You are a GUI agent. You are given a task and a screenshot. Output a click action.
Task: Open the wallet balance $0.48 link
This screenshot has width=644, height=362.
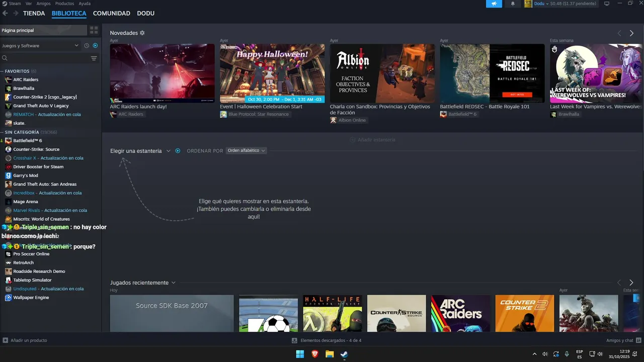572,4
